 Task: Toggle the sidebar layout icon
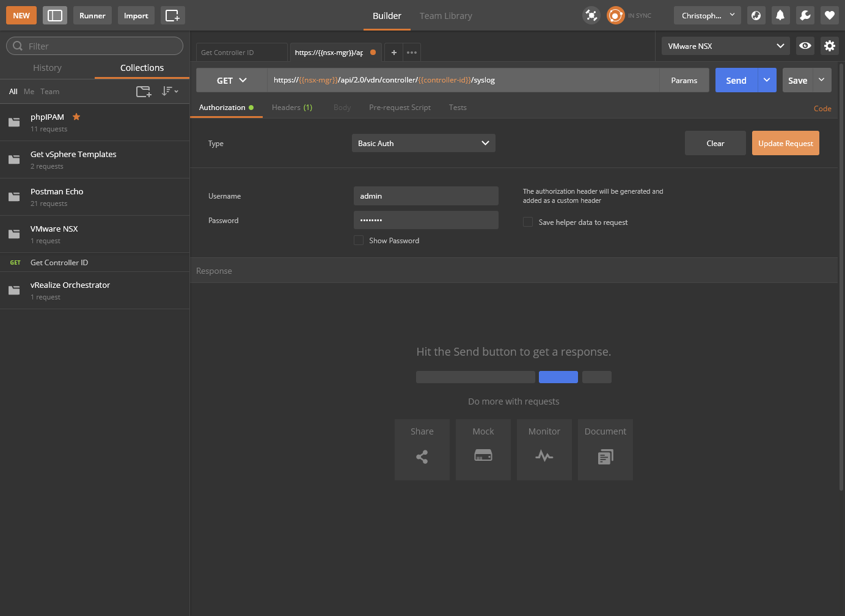coord(55,15)
